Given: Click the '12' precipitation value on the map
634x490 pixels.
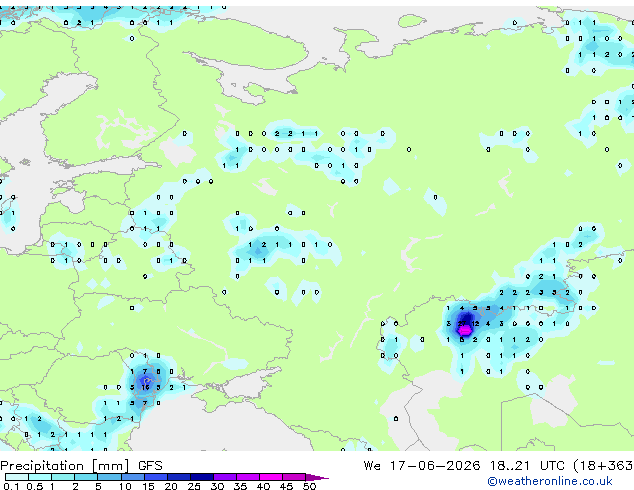Looking at the screenshot, I should [x=475, y=323].
